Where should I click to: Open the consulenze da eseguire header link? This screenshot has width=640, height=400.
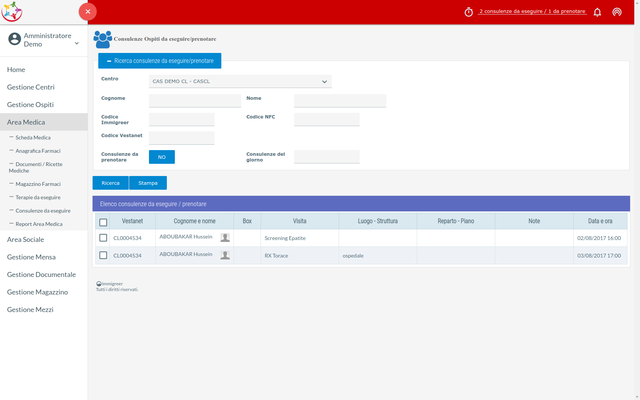(532, 11)
